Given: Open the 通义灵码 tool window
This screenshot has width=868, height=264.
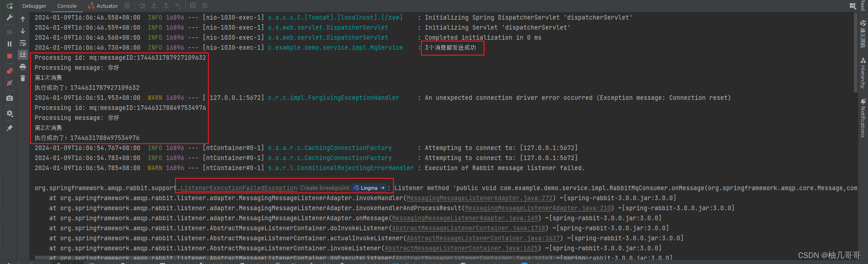Looking at the screenshot, I should [x=863, y=33].
